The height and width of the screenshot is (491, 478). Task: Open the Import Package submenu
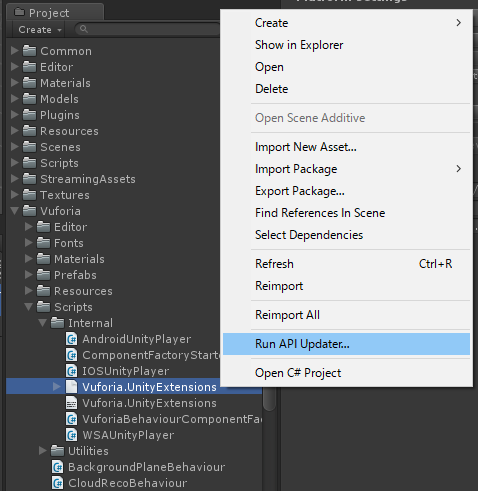click(346, 169)
